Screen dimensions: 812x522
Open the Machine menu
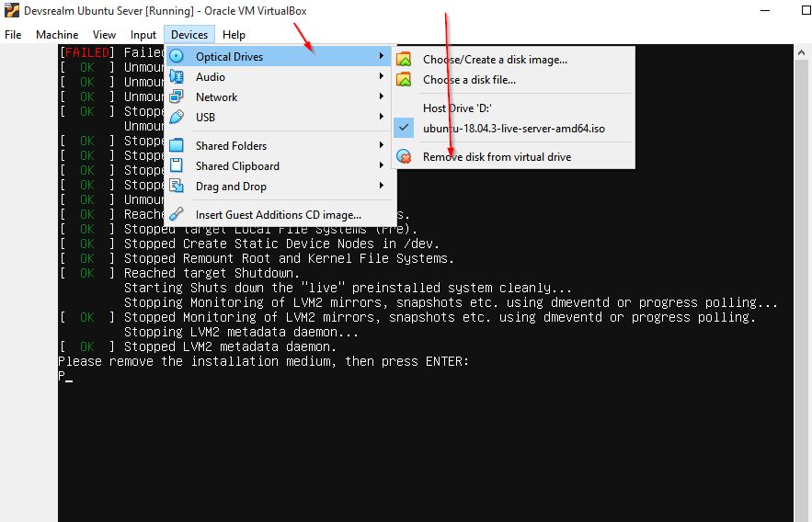57,35
